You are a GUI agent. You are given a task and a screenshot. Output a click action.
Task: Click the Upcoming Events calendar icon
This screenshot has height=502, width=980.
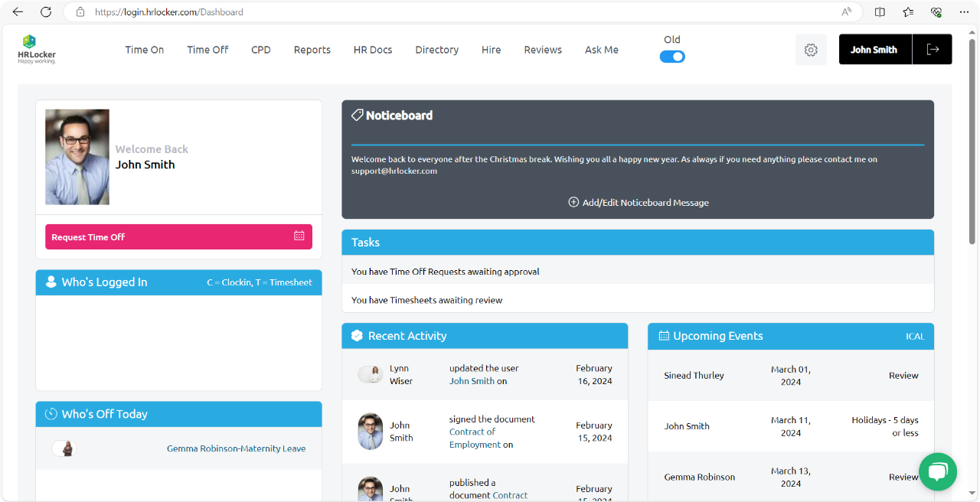663,336
